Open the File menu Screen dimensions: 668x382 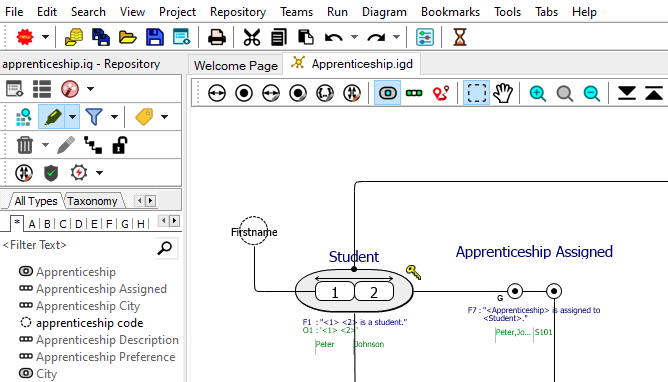pyautogui.click(x=14, y=12)
